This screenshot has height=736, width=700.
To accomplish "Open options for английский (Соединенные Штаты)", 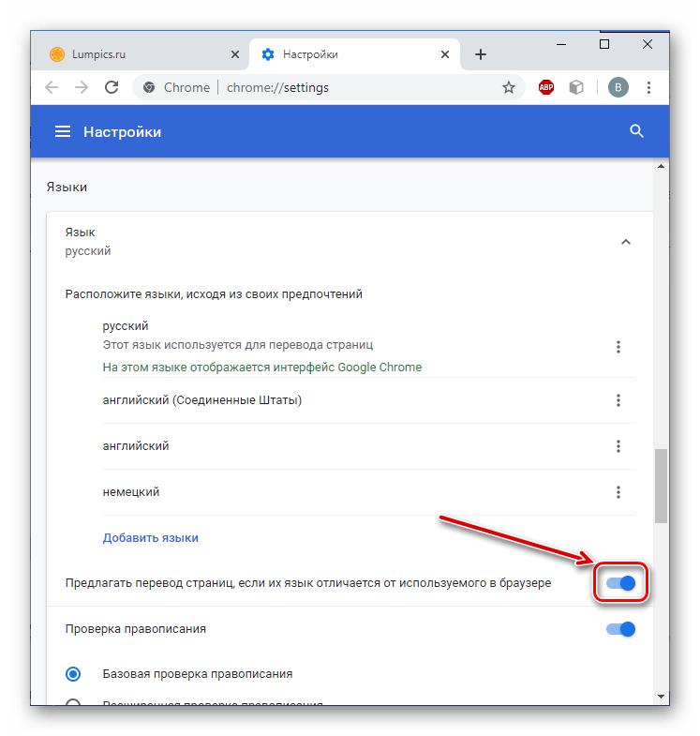I will (x=618, y=400).
